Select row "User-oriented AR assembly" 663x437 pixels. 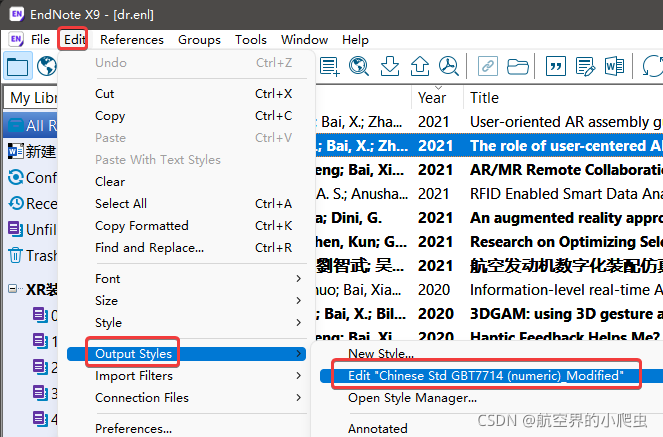point(489,122)
